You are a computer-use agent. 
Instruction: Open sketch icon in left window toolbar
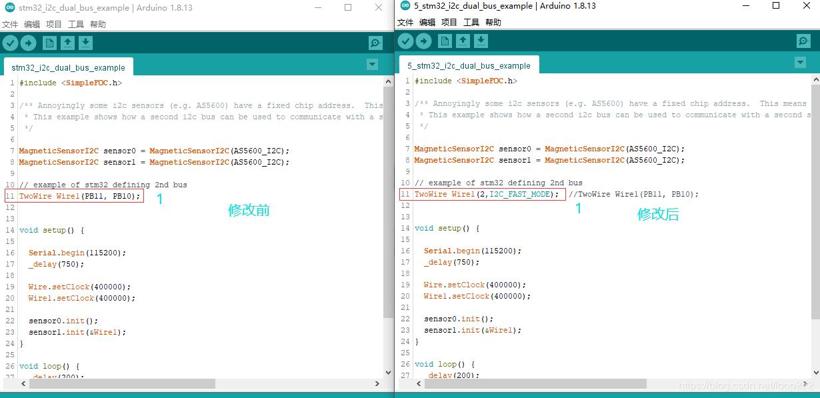[x=68, y=43]
